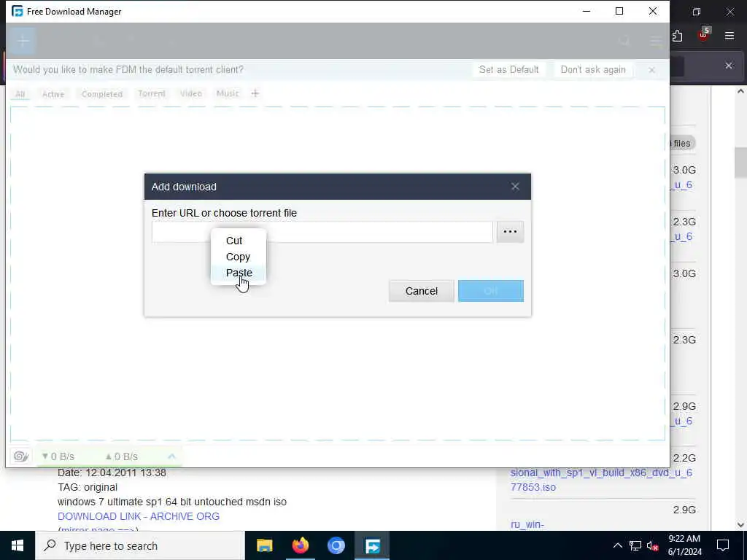747x560 pixels.
Task: Expand the speed panel chevron
Action: click(x=171, y=456)
